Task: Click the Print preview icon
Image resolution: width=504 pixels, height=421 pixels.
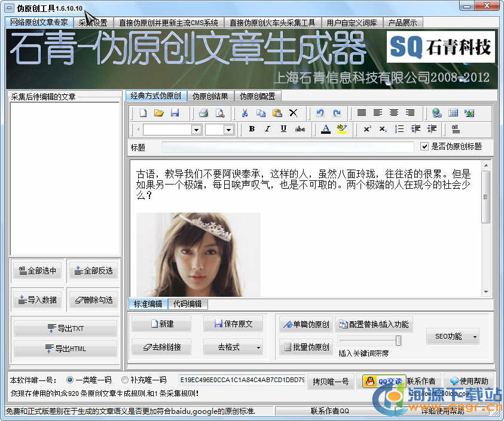Action: [220, 113]
